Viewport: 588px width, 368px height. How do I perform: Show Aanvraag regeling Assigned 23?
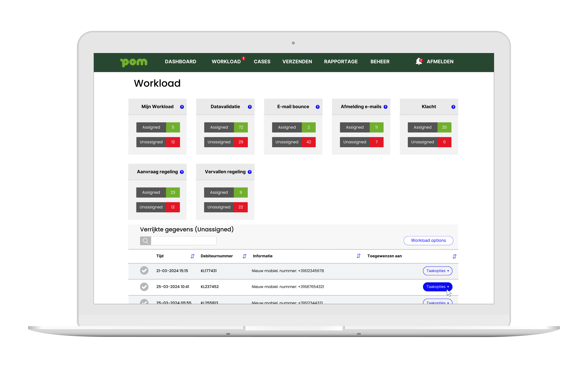(x=158, y=192)
